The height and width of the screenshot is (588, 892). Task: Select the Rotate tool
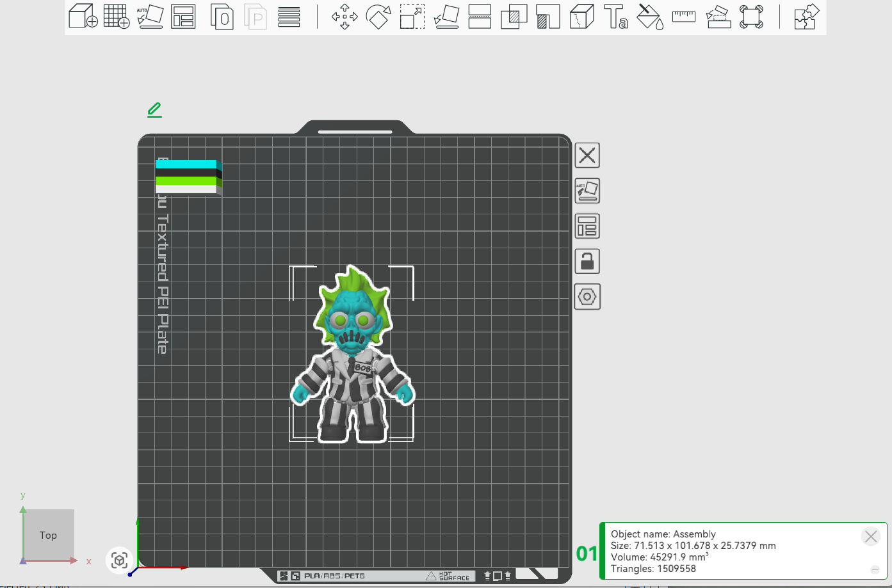pyautogui.click(x=378, y=17)
